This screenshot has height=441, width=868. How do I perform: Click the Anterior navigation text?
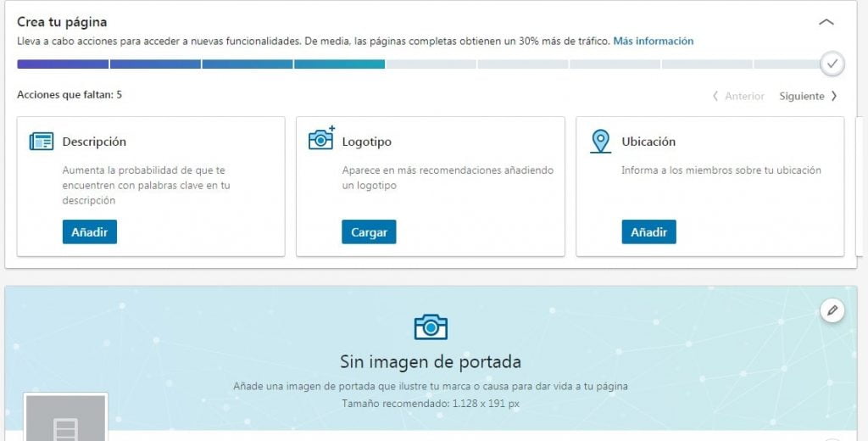[744, 96]
